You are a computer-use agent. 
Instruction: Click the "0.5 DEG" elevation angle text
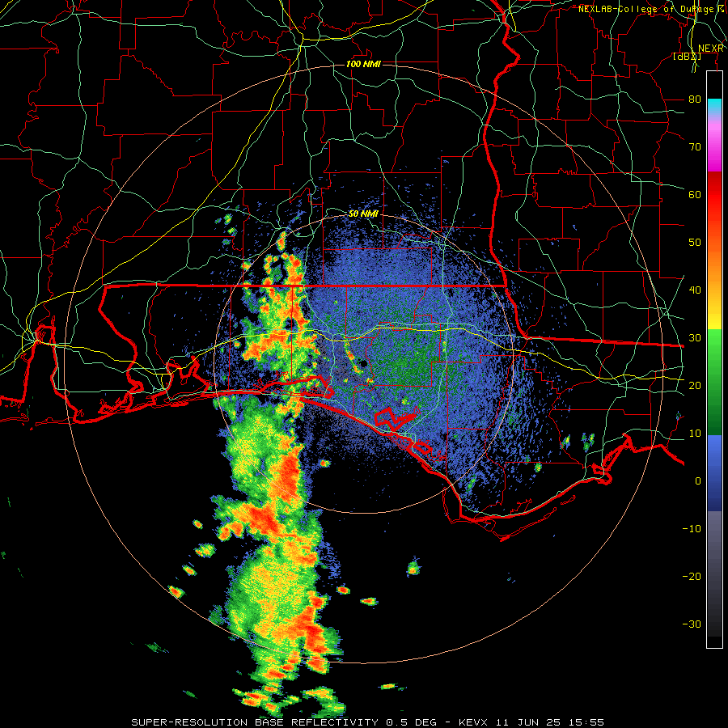pos(412,722)
